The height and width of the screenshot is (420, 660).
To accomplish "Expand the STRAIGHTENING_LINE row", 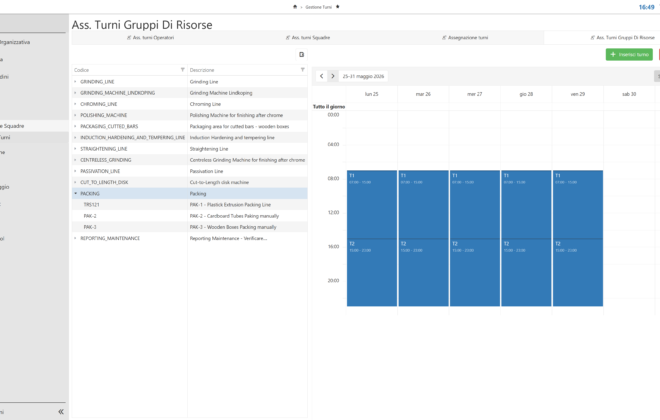I will tap(75, 149).
